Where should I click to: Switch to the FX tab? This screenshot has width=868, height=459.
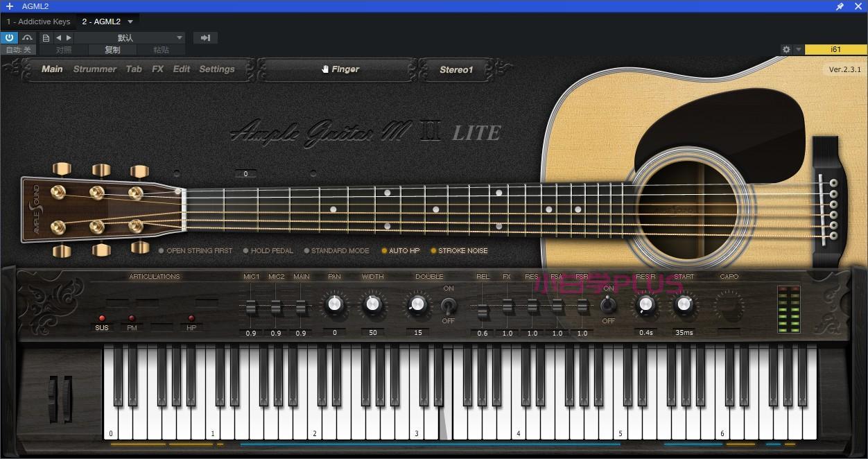point(158,69)
